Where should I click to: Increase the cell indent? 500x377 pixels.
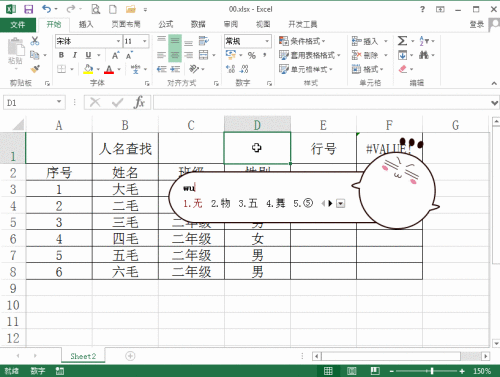[x=175, y=69]
